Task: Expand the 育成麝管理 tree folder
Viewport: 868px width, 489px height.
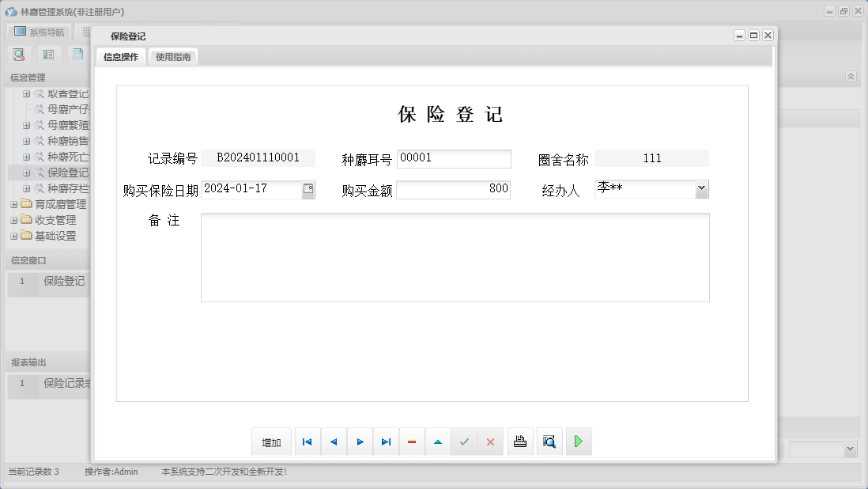Action: (13, 204)
